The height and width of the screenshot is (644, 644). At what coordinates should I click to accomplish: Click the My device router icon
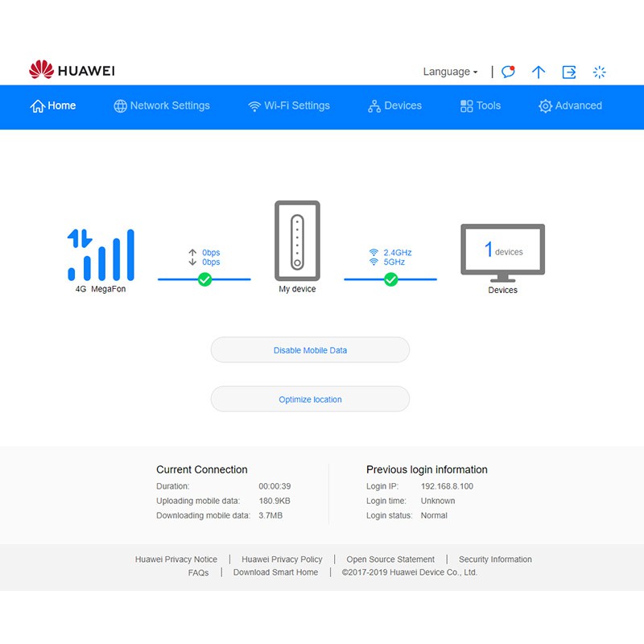pos(297,239)
